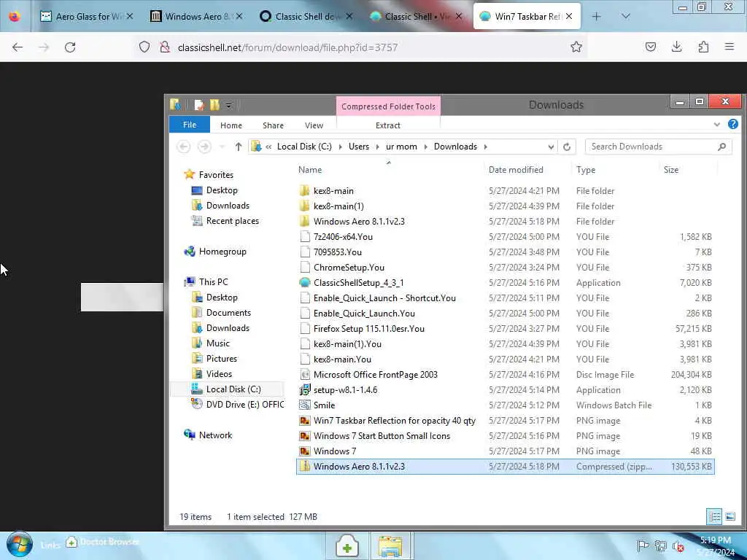Switch to large icons view button
This screenshot has width=747, height=560.
coord(729,516)
